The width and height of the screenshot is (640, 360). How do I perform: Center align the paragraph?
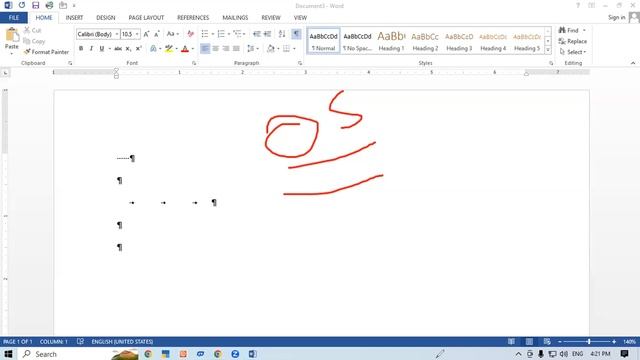click(x=216, y=49)
